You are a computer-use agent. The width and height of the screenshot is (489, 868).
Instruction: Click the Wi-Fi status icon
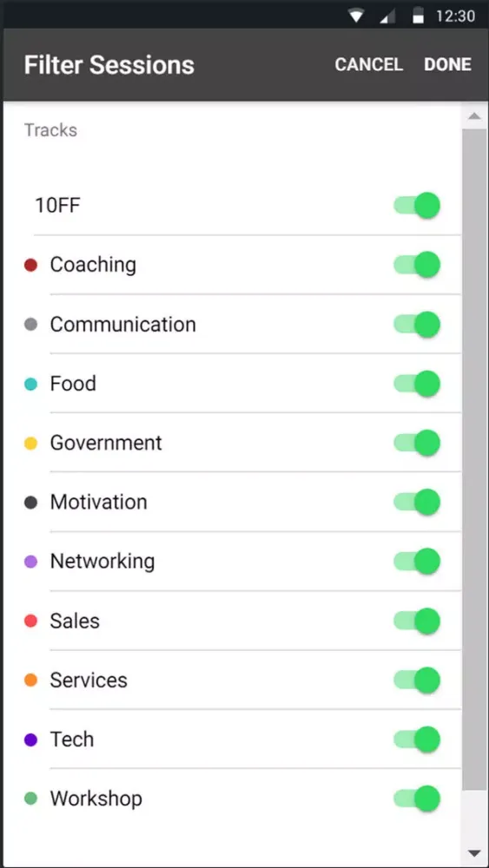356,16
